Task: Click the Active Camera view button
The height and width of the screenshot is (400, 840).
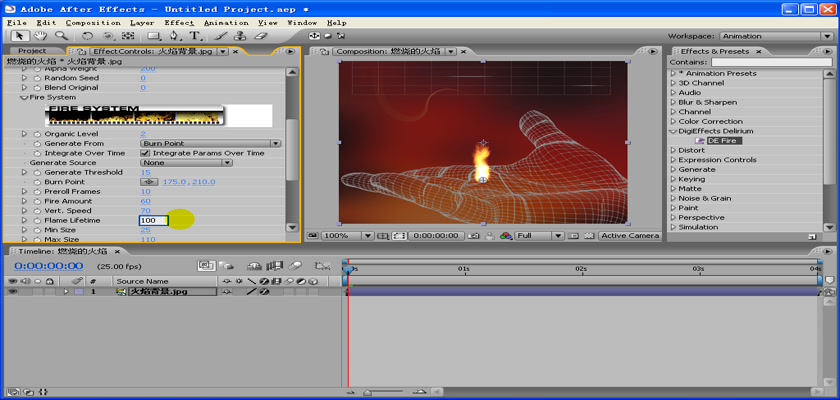Action: pyautogui.click(x=629, y=236)
